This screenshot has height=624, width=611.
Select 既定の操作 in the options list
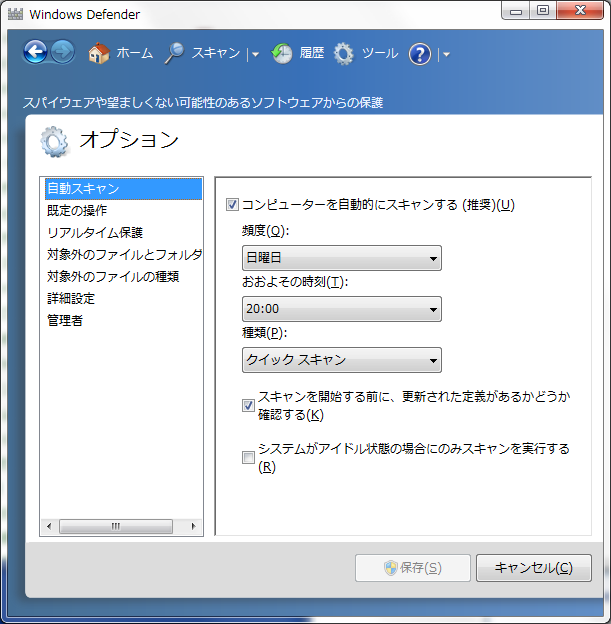click(123, 211)
